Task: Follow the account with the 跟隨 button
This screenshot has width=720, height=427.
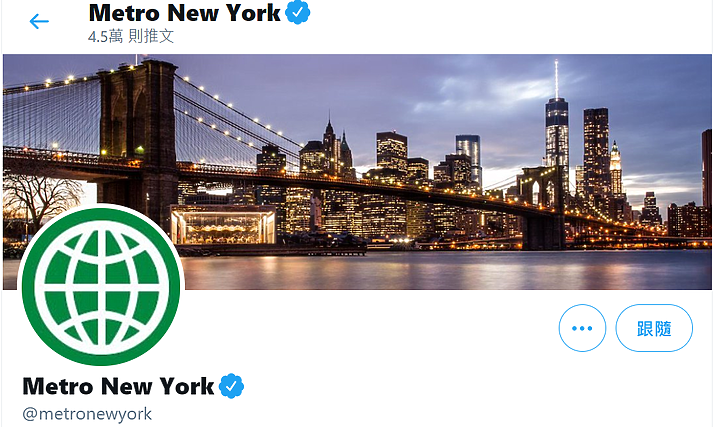Action: (654, 328)
